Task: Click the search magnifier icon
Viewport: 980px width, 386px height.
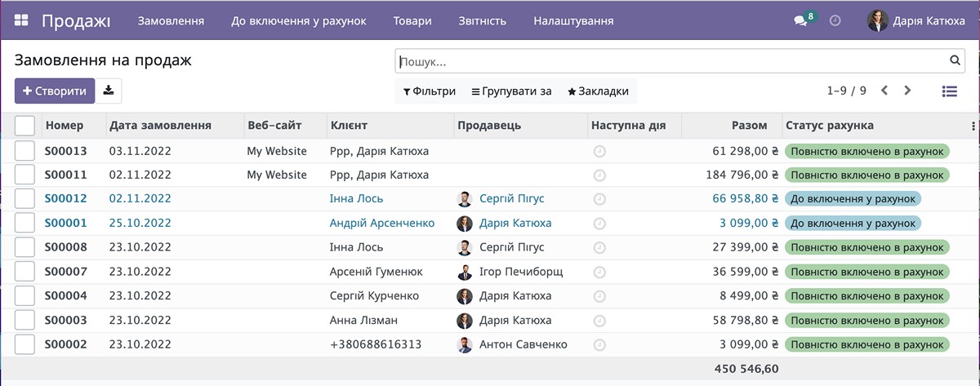Action: coord(955,60)
